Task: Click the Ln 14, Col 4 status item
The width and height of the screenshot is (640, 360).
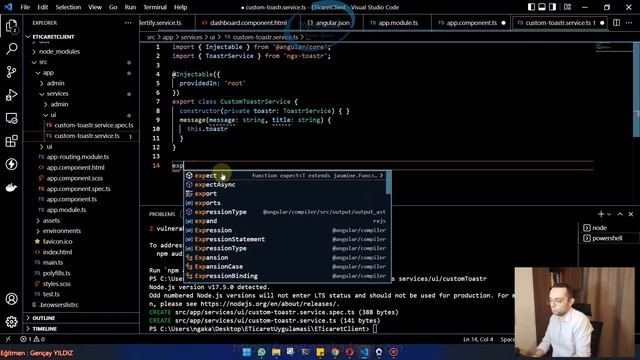Action: pos(478,339)
